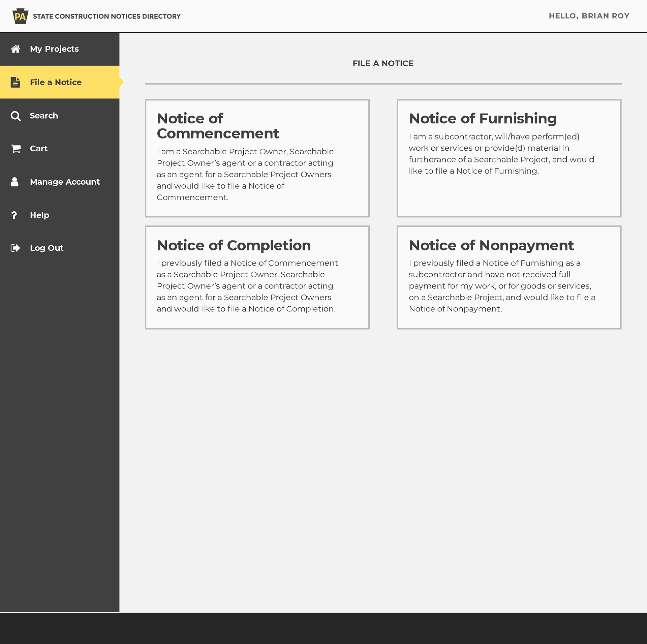647x644 pixels.
Task: Click the Hello, Brian Roy greeting
Action: coord(589,16)
